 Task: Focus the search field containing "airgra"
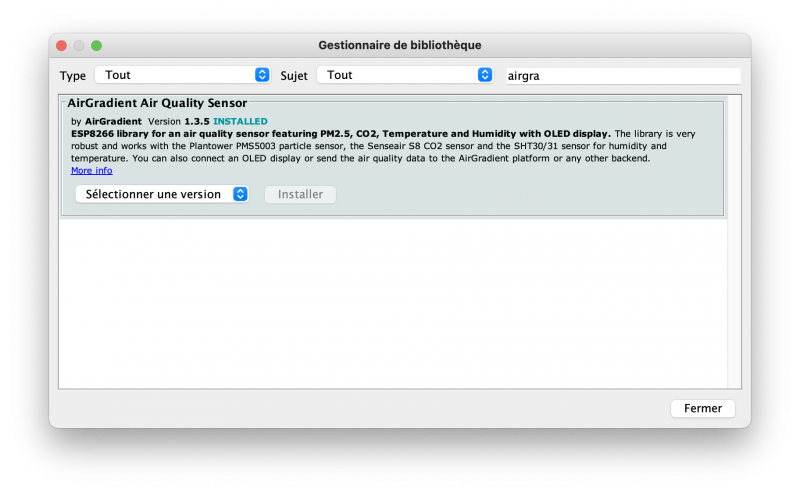tap(620, 76)
